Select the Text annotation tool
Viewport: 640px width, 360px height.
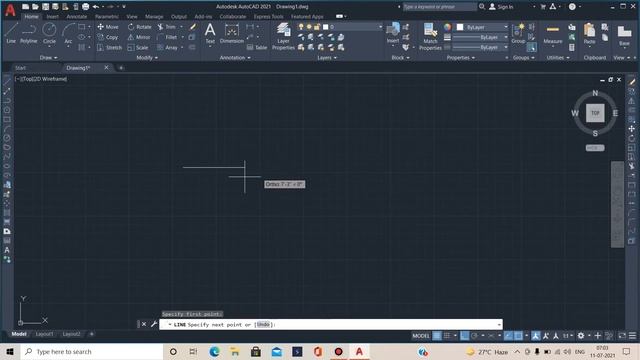[x=210, y=33]
